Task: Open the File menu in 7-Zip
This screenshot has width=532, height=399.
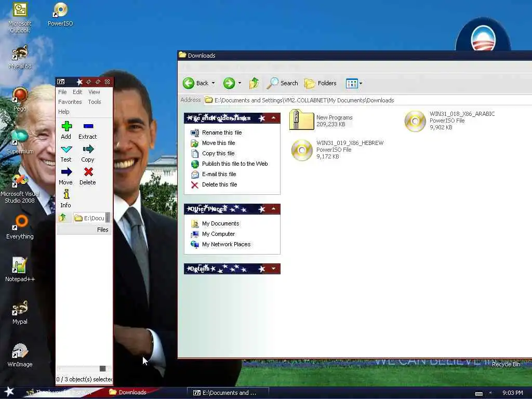Action: pyautogui.click(x=62, y=92)
